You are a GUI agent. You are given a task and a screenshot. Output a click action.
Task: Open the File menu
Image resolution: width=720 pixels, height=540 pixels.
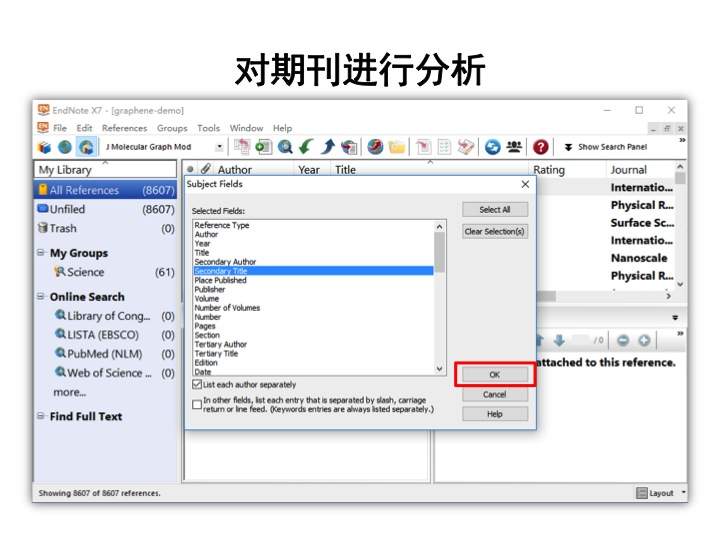click(60, 128)
